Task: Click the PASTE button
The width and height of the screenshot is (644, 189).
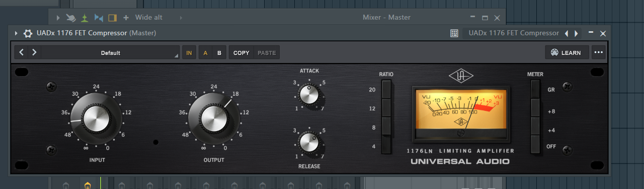Action: (267, 52)
